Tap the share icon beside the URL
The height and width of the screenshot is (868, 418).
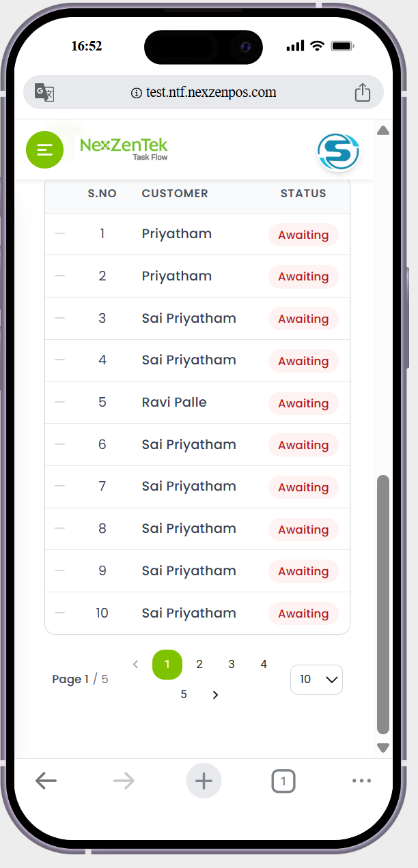pyautogui.click(x=363, y=91)
